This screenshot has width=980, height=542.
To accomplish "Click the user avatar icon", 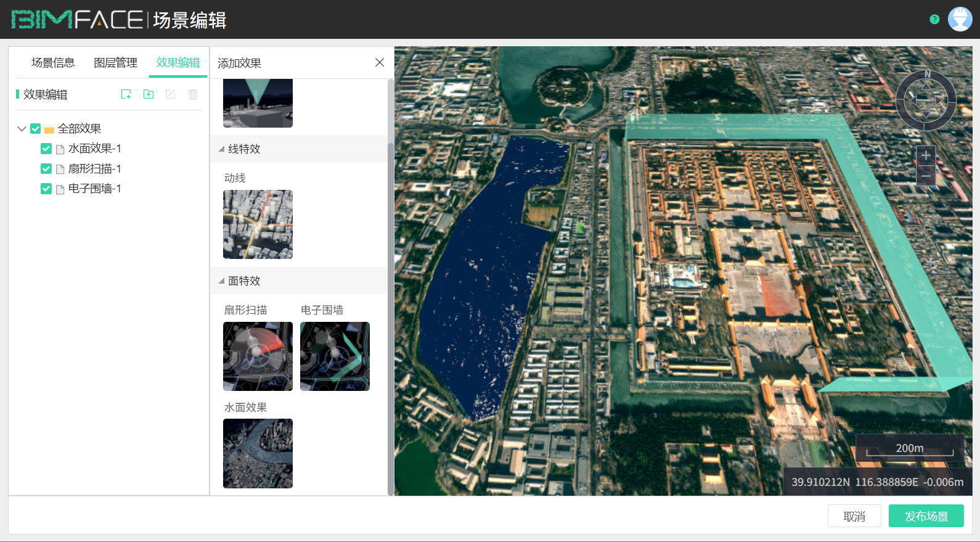I will pos(960,20).
